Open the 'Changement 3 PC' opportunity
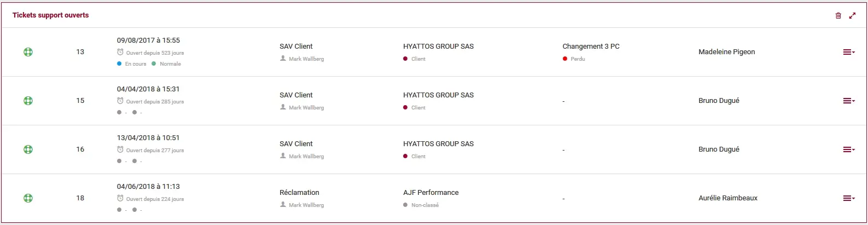Screen dimensions: 868x225 pyautogui.click(x=591, y=47)
